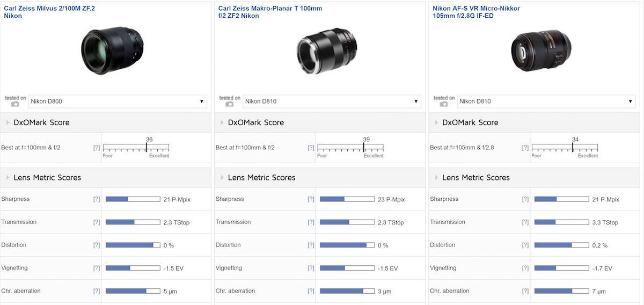Click the [?] help beside Micro-Nikkor Chr. aberration
The width and height of the screenshot is (644, 305).
point(525,291)
